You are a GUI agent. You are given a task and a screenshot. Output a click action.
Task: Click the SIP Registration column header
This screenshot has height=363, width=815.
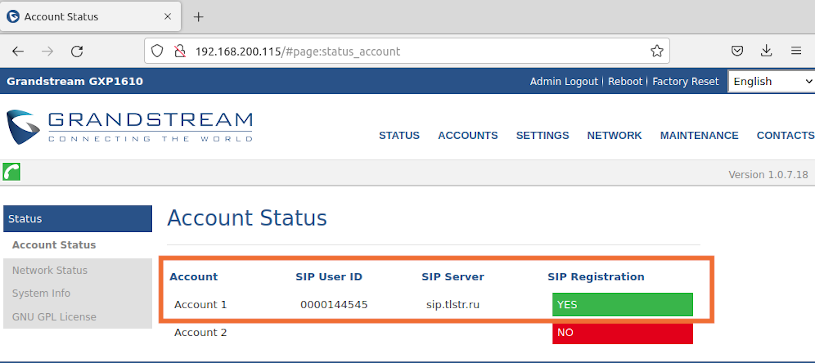pyautogui.click(x=596, y=277)
